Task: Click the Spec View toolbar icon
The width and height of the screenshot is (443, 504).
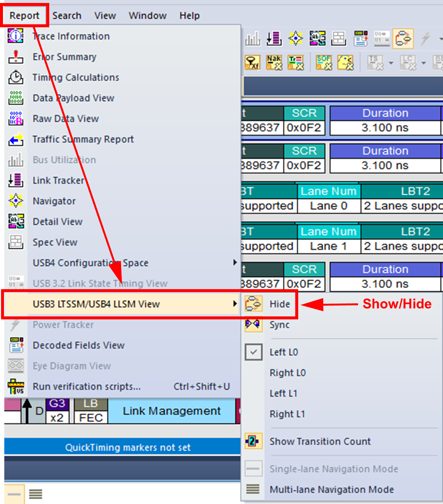Action: pyautogui.click(x=339, y=38)
